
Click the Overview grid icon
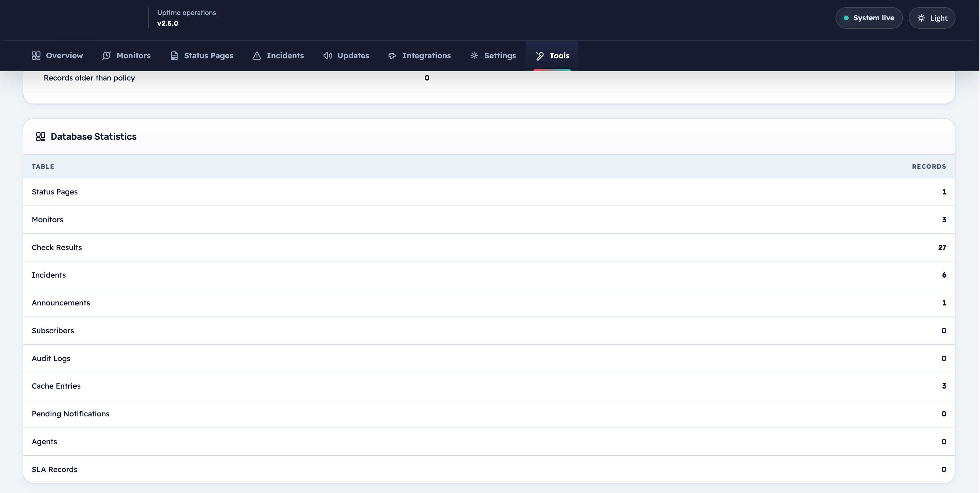[x=36, y=56]
